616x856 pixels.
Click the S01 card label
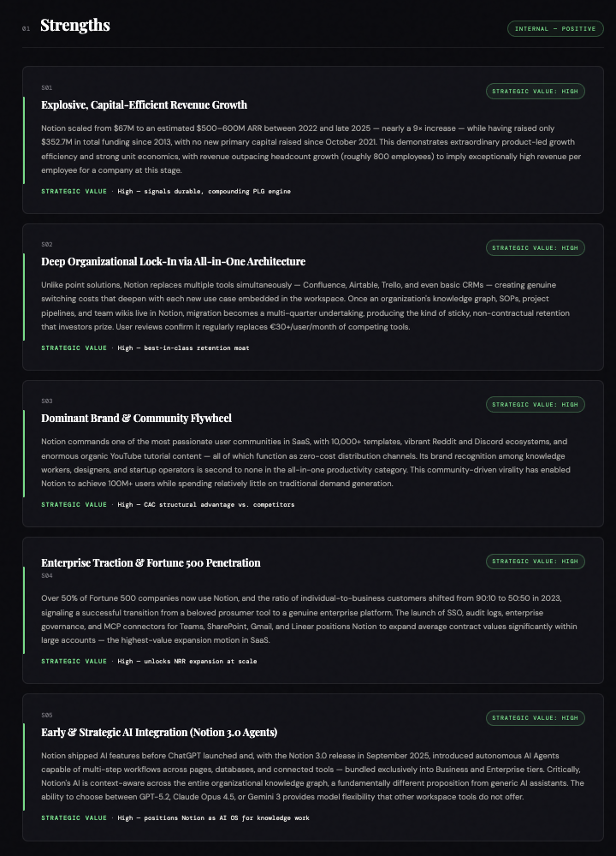pyautogui.click(x=46, y=87)
